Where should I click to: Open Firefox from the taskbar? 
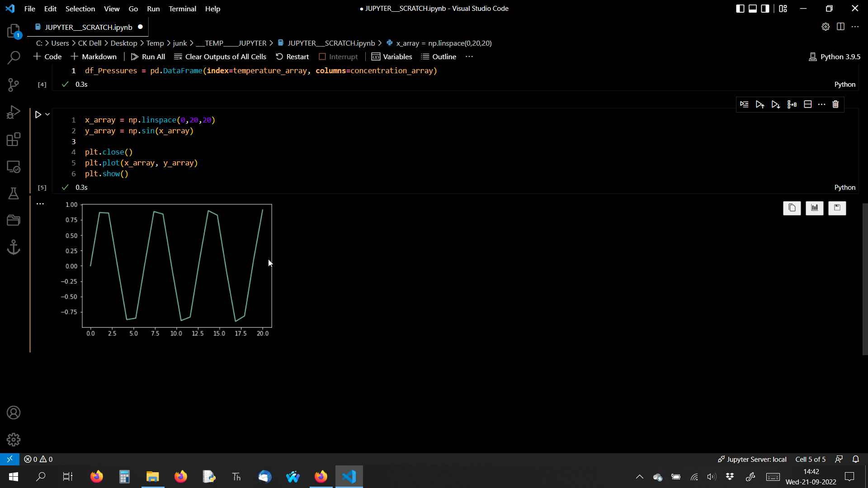(x=96, y=476)
